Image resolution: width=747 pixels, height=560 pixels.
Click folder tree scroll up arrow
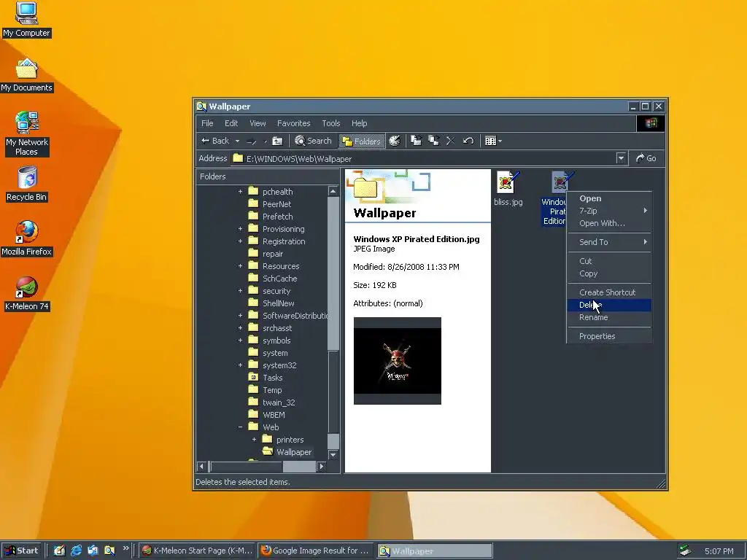click(x=333, y=192)
